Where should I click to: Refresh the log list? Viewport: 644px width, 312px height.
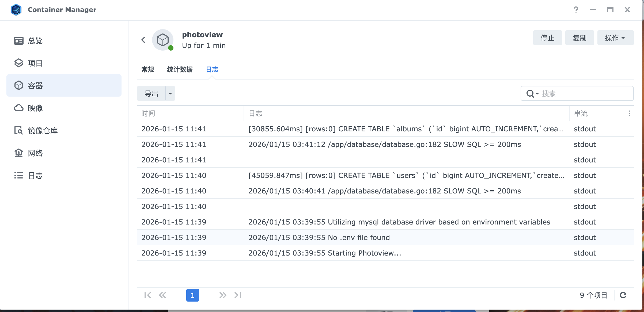coord(623,295)
